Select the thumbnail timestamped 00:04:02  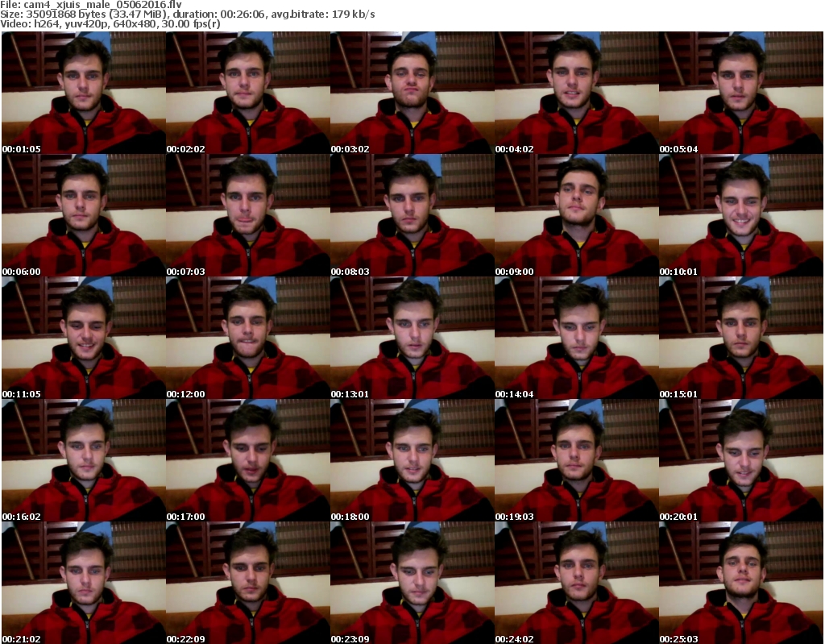coord(576,93)
